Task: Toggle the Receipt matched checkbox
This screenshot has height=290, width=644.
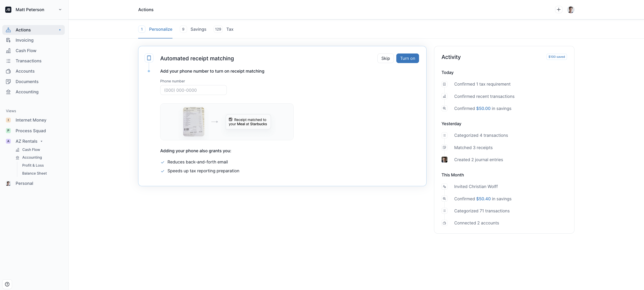Action: coord(230,120)
